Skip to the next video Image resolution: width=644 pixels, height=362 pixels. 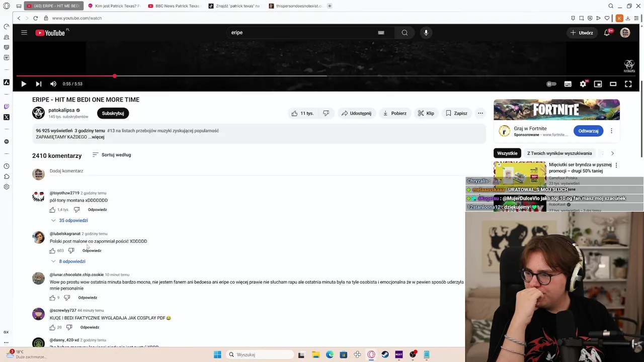pos(38,84)
